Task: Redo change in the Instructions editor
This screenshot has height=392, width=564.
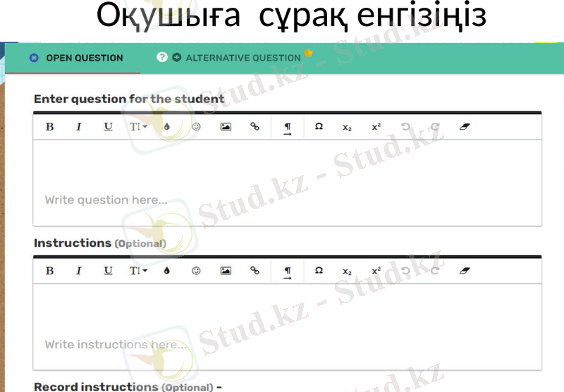Action: tap(435, 271)
